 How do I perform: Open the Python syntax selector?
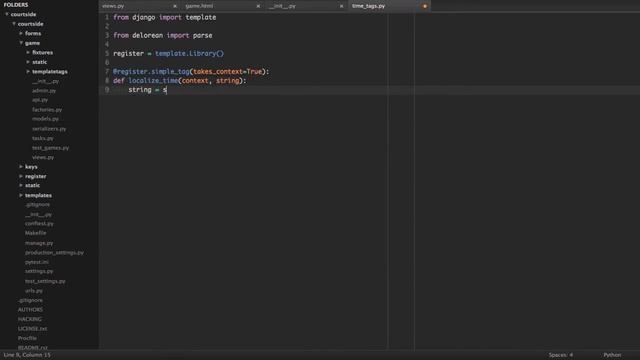point(612,355)
